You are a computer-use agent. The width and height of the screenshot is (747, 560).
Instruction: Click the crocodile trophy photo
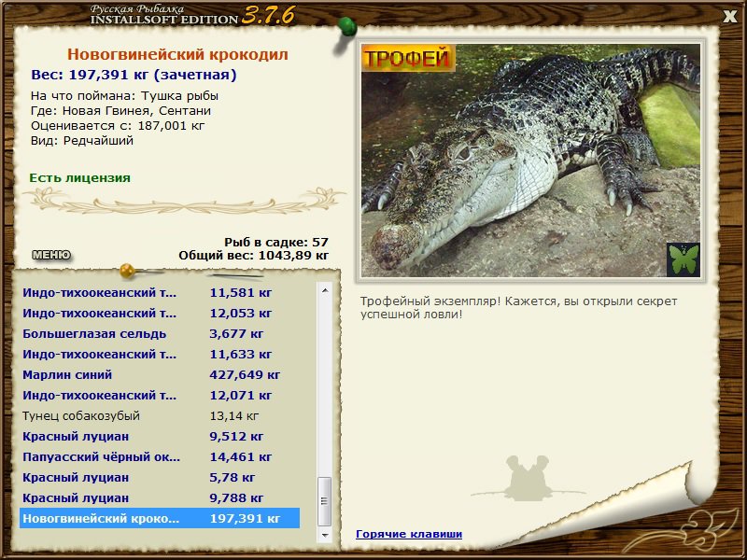click(530, 160)
